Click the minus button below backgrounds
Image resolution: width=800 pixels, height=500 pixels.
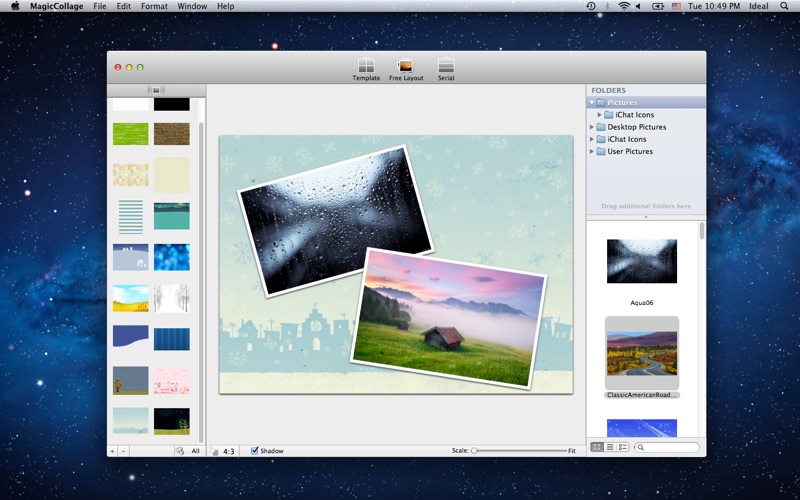pos(123,451)
